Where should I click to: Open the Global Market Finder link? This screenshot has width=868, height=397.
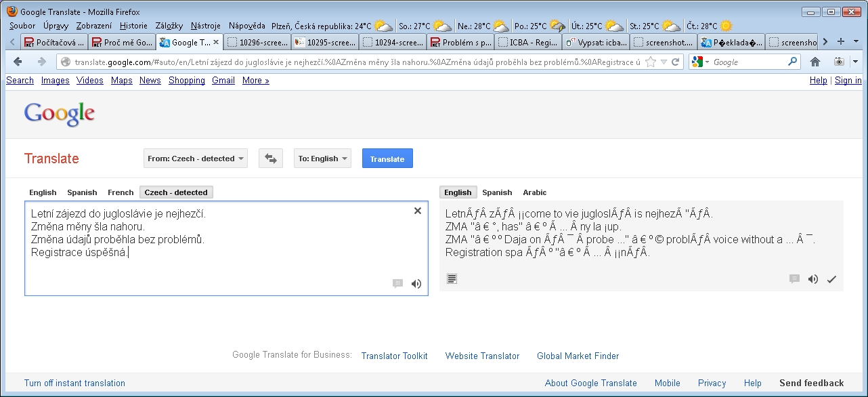[578, 356]
